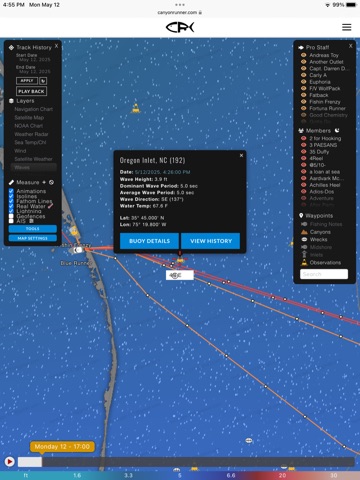The image size is (360, 480).
Task: Toggle the Animations checkbox
Action: click(x=11, y=191)
